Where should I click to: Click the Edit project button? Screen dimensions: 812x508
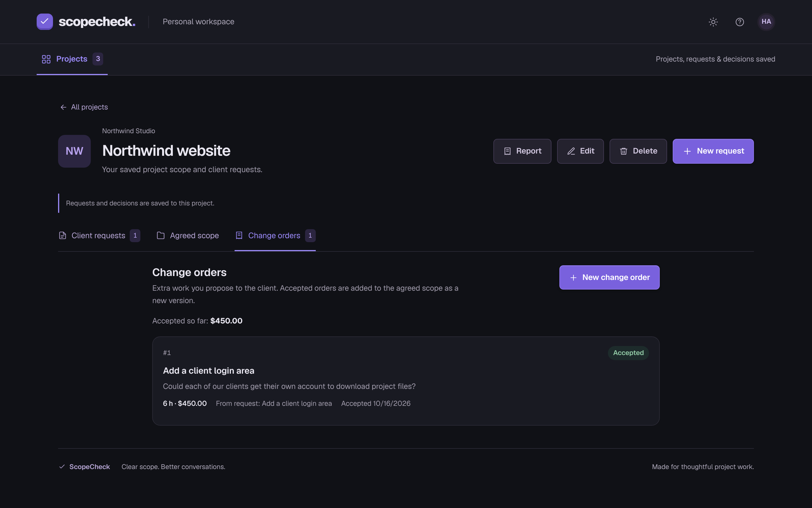coord(580,151)
